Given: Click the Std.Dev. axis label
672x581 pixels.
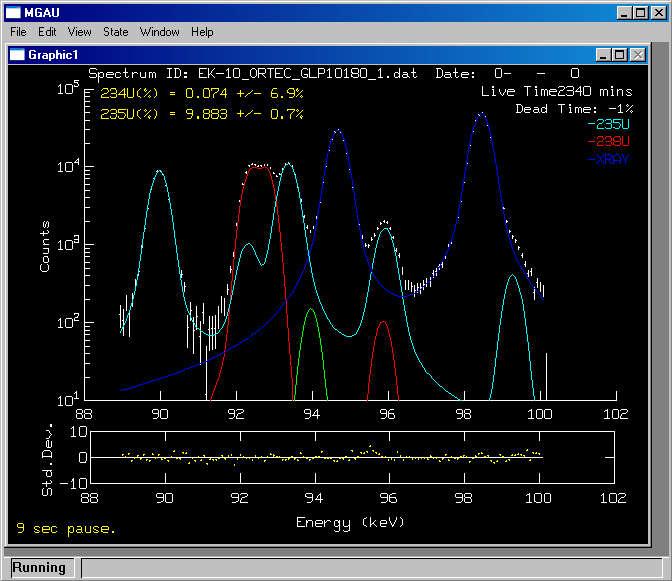Looking at the screenshot, I should coord(47,459).
